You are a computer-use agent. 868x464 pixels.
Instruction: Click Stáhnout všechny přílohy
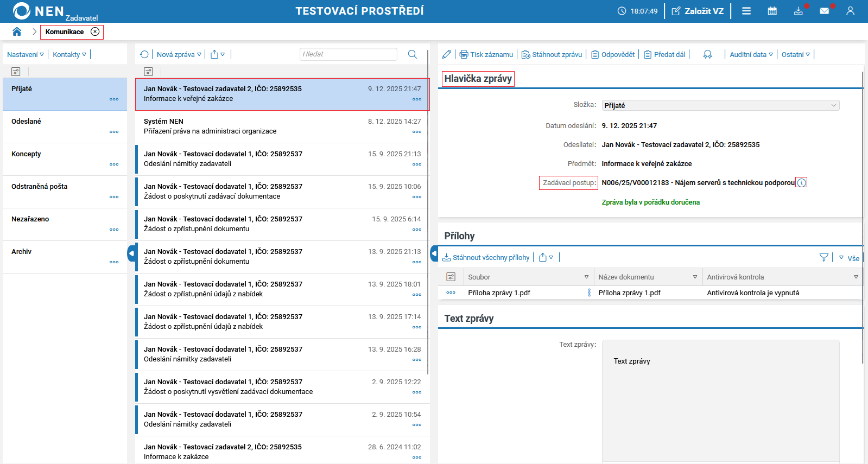(486, 258)
